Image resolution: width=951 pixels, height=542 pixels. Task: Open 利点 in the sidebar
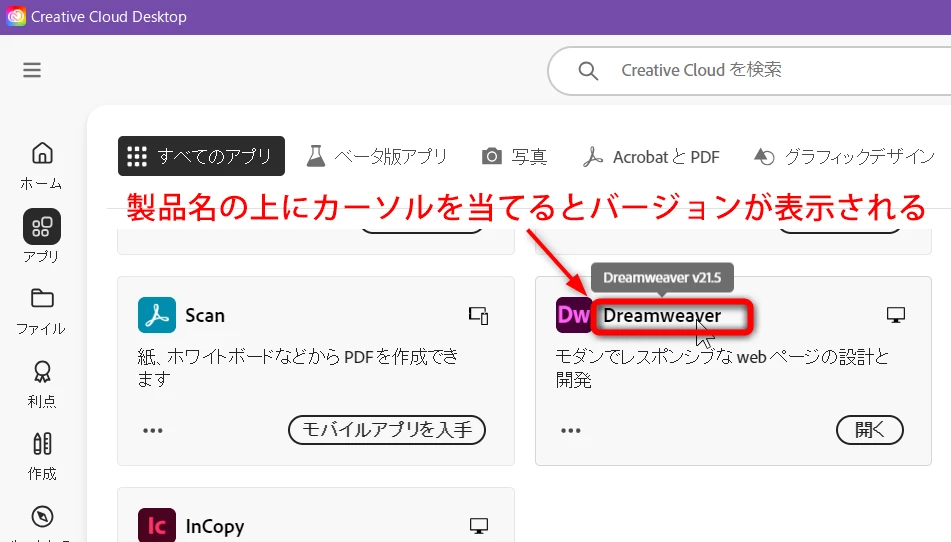[42, 384]
